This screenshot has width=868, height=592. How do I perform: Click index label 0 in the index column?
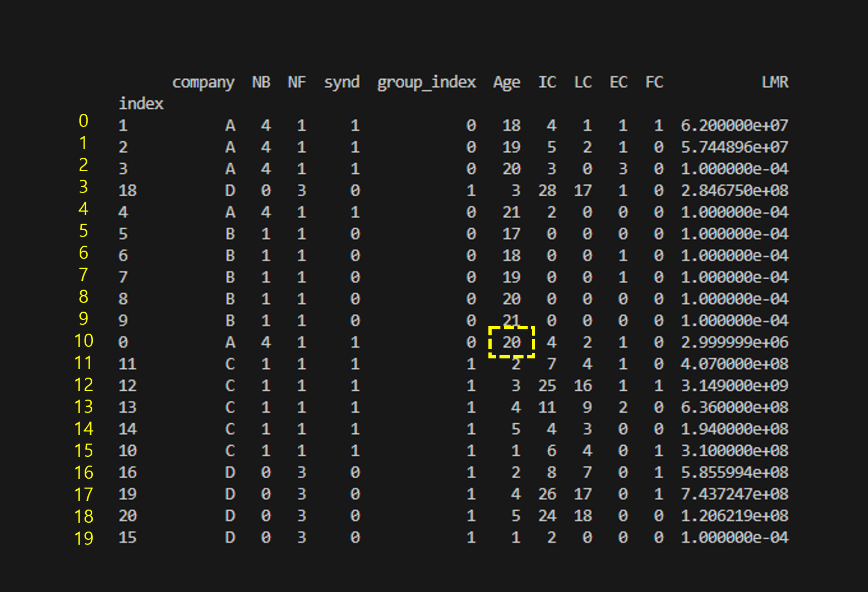click(123, 342)
